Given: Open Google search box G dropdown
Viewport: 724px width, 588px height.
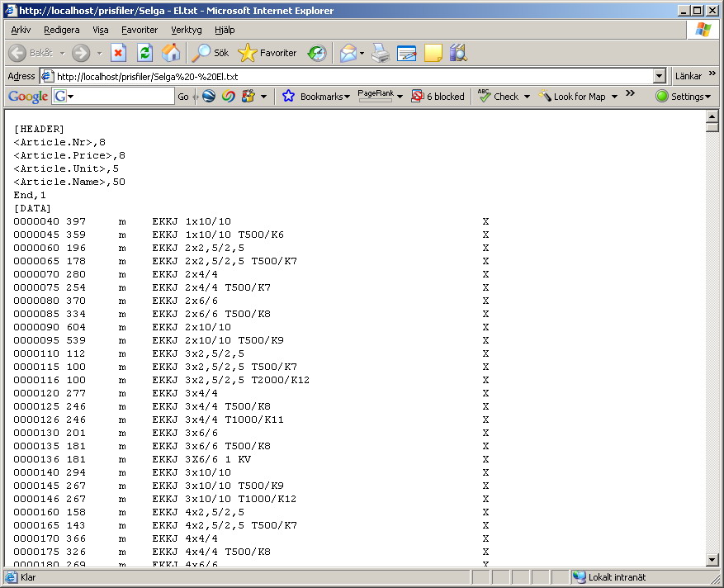Looking at the screenshot, I should 71,96.
